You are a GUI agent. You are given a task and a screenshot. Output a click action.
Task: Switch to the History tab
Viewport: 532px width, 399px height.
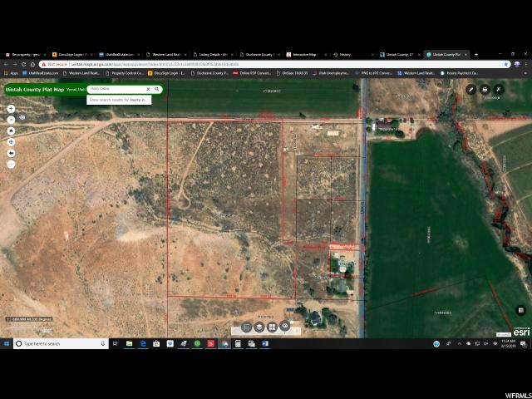point(352,54)
